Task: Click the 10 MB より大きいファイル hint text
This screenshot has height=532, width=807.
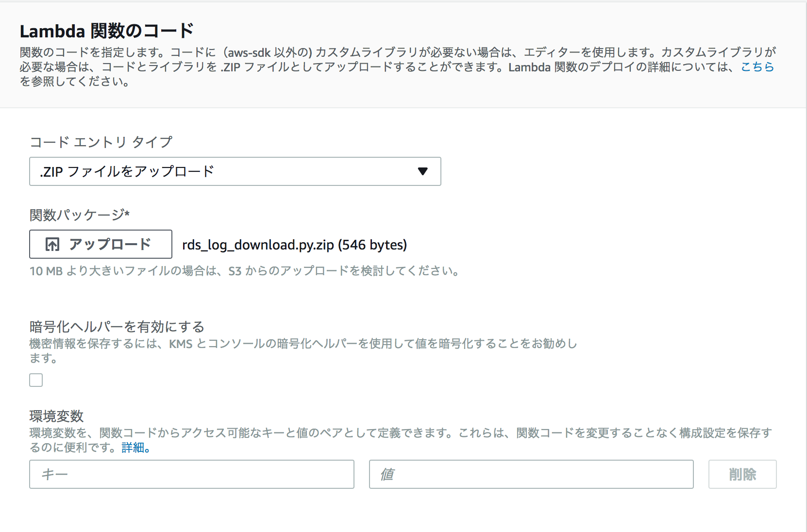Action: point(245,271)
